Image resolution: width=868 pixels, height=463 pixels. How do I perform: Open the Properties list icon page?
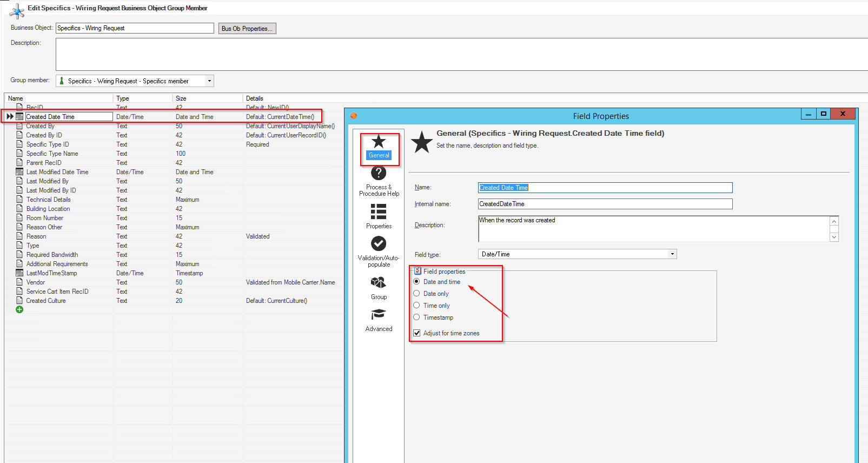(379, 216)
